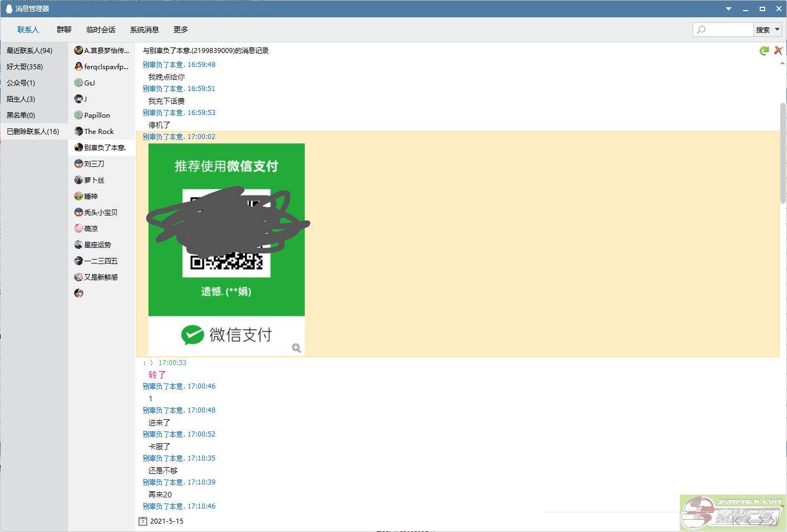Go to first page of records
The image size is (787, 532).
click(736, 520)
